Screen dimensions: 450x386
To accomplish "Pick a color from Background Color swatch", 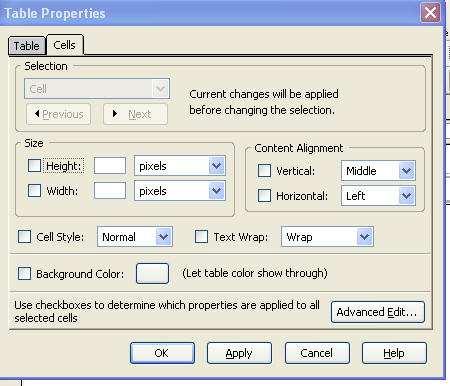I will click(x=152, y=273).
